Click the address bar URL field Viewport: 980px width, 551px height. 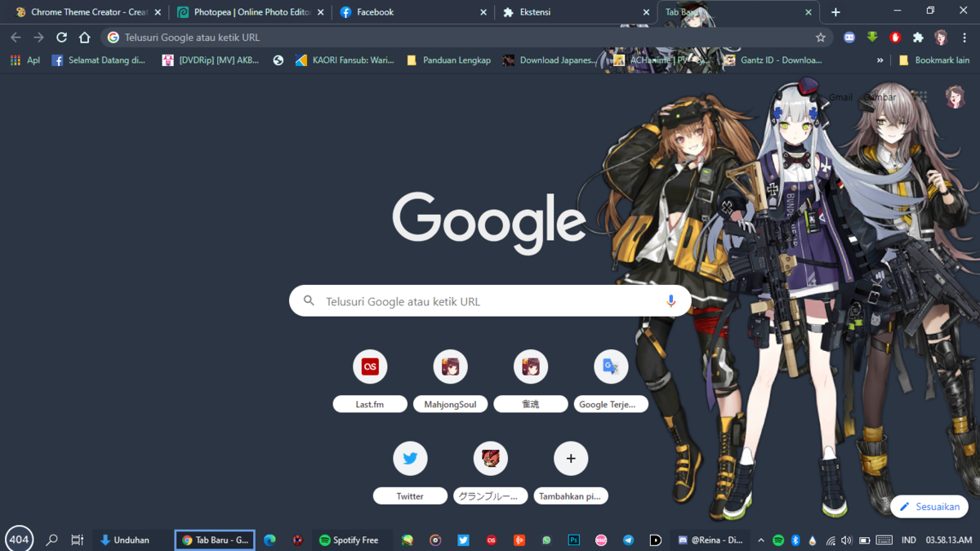[467, 38]
